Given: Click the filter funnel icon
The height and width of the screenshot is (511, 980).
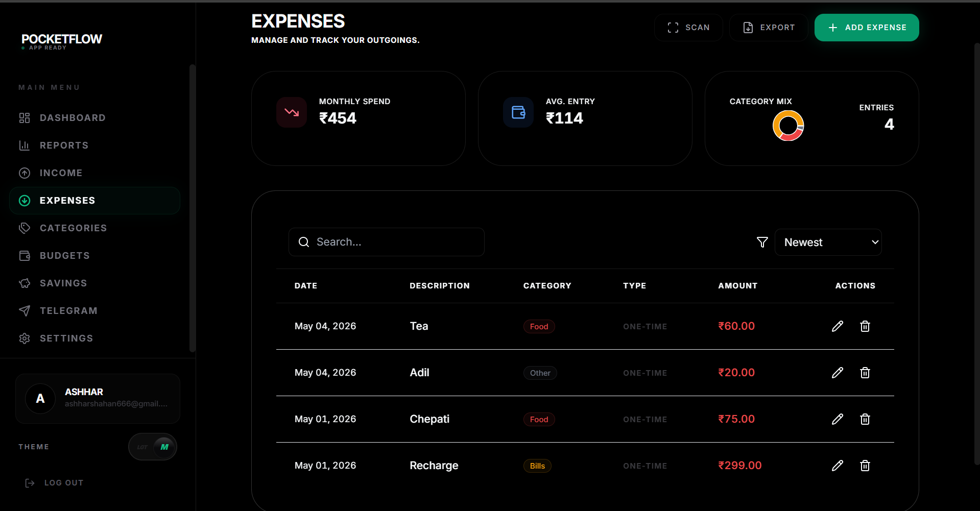Looking at the screenshot, I should (762, 242).
